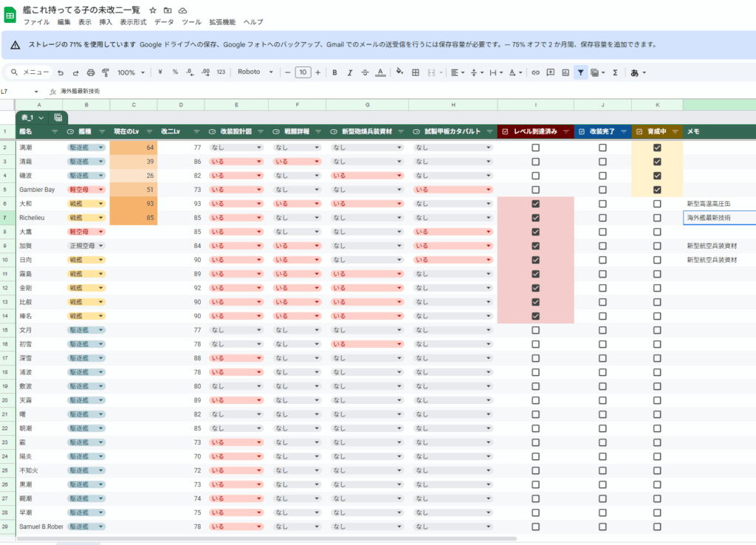Uncheck レベル到達済み checkbox for 大和
756x545 pixels.
[x=535, y=204]
